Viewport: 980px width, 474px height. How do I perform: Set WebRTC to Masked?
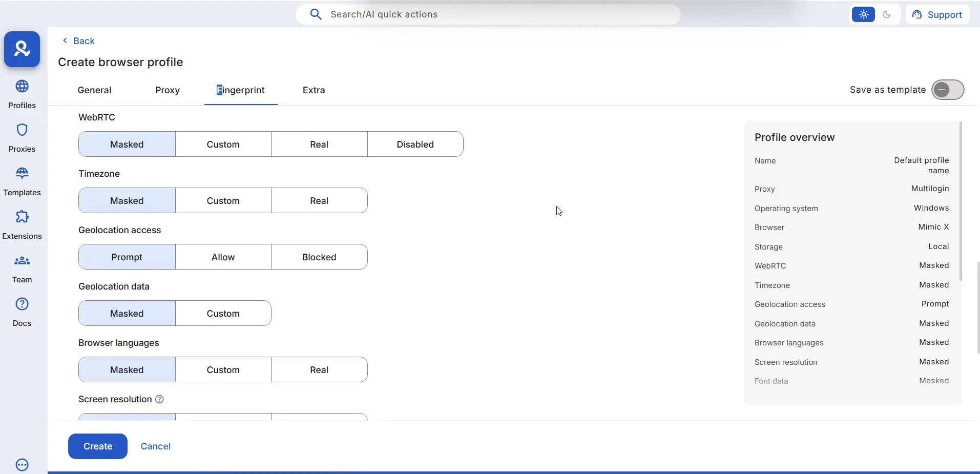(x=127, y=144)
